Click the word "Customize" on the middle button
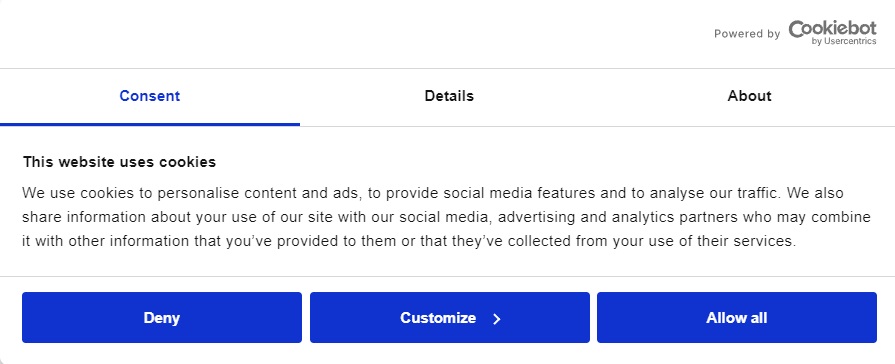Screen dimensions: 895x364 point(438,318)
